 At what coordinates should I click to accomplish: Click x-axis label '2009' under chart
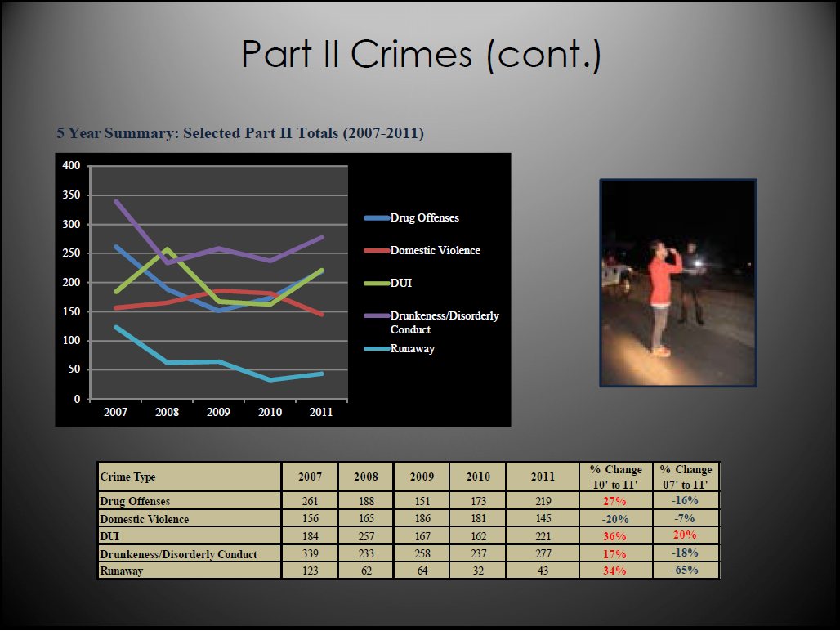click(218, 412)
